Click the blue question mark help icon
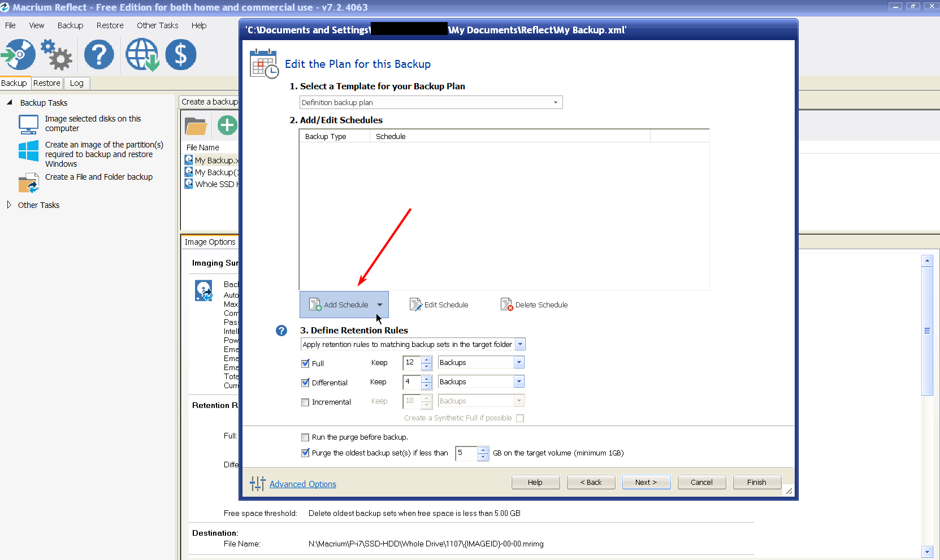The height and width of the screenshot is (560, 940). (x=99, y=55)
